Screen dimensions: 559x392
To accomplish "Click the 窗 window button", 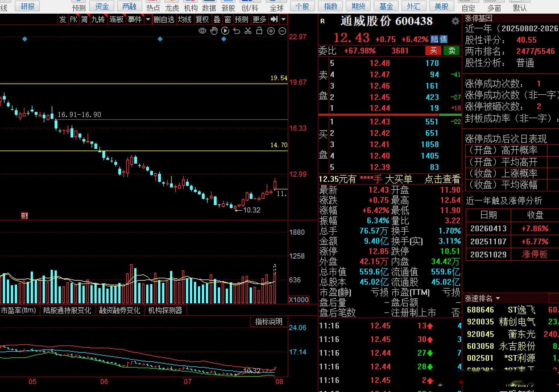I will (228, 19).
